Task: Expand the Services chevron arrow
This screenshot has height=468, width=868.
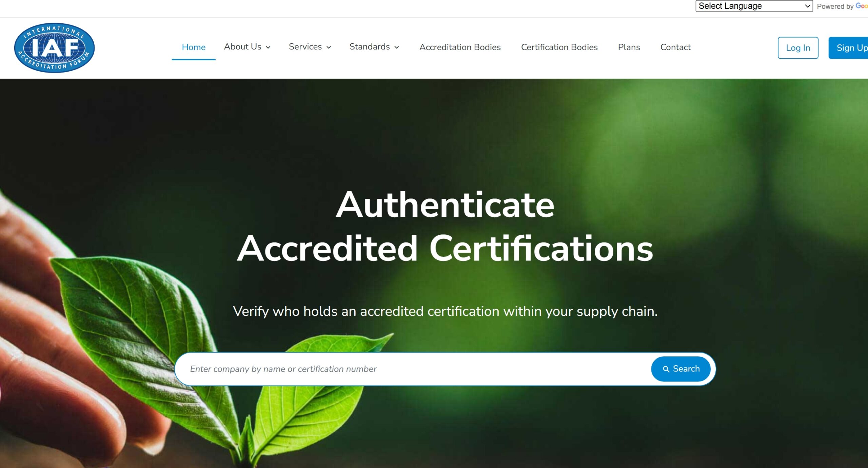Action: coord(329,47)
